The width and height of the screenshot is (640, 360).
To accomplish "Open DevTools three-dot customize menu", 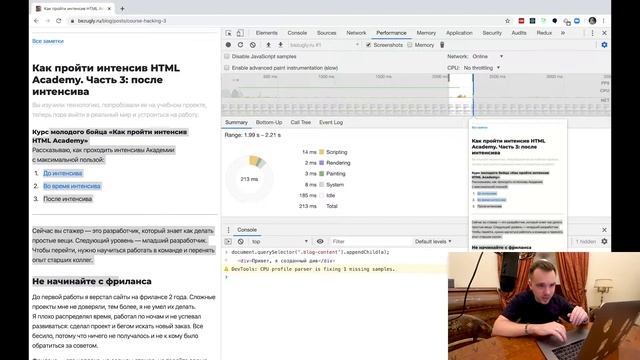I will (x=593, y=33).
